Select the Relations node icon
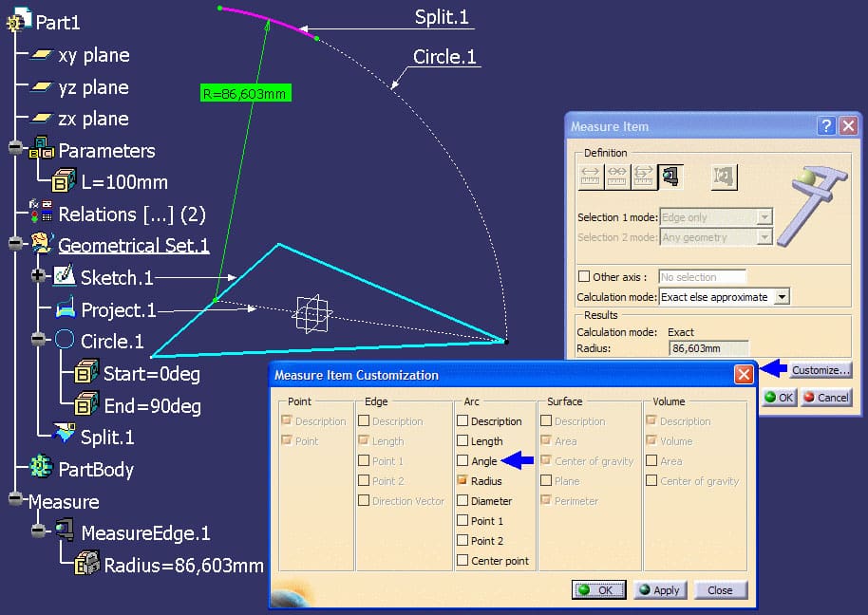This screenshot has width=868, height=615. pos(42,212)
